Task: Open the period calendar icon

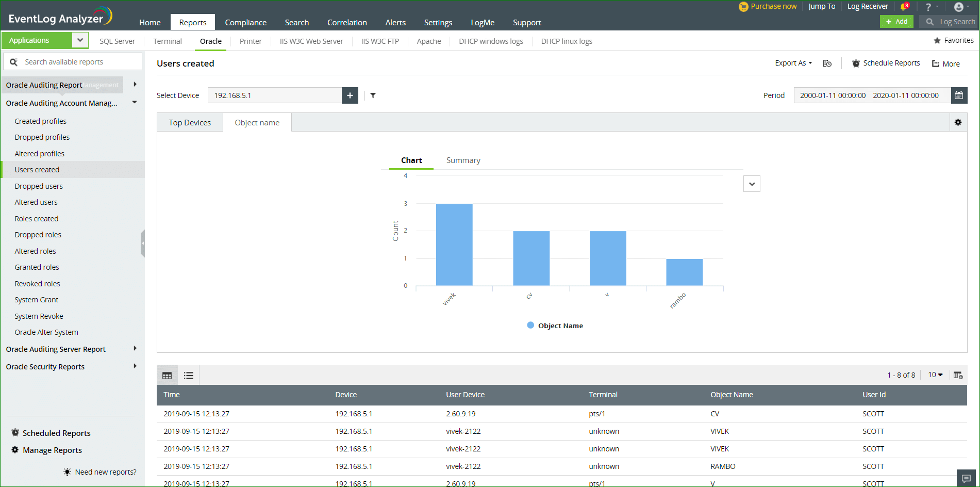Action: click(959, 95)
